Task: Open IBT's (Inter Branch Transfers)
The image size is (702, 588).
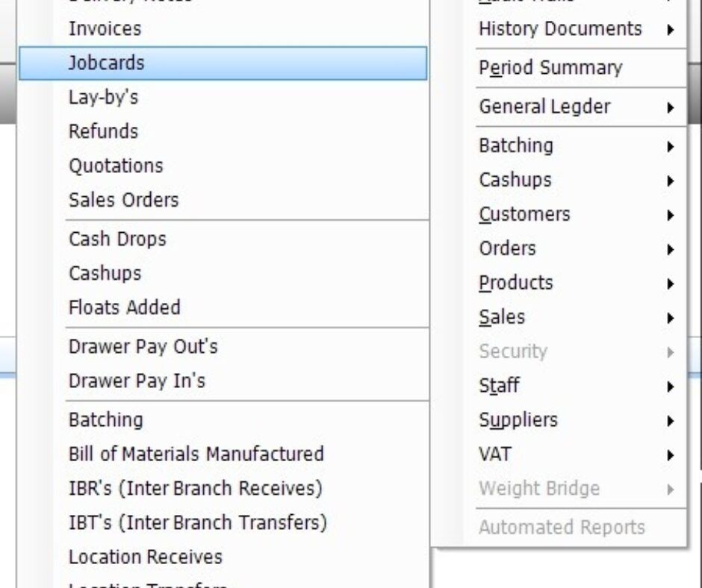Action: tap(197, 523)
